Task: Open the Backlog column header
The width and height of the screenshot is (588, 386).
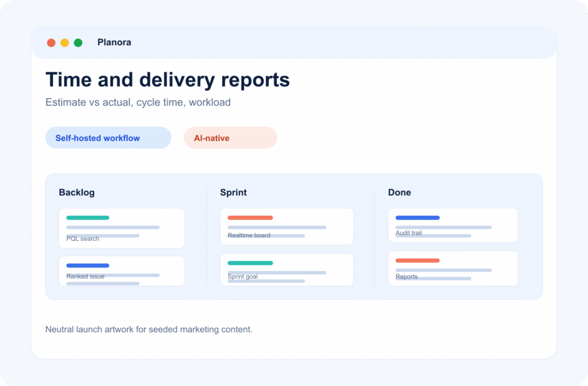Action: coord(77,193)
